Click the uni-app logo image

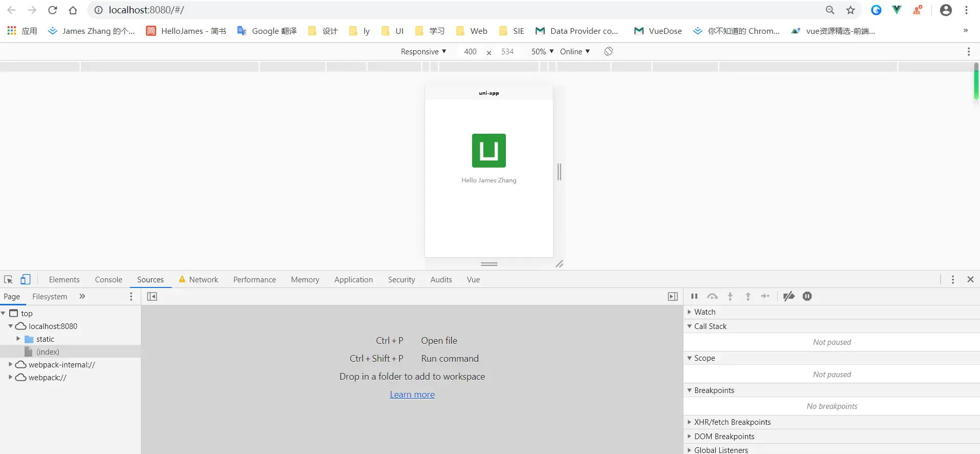click(x=489, y=151)
